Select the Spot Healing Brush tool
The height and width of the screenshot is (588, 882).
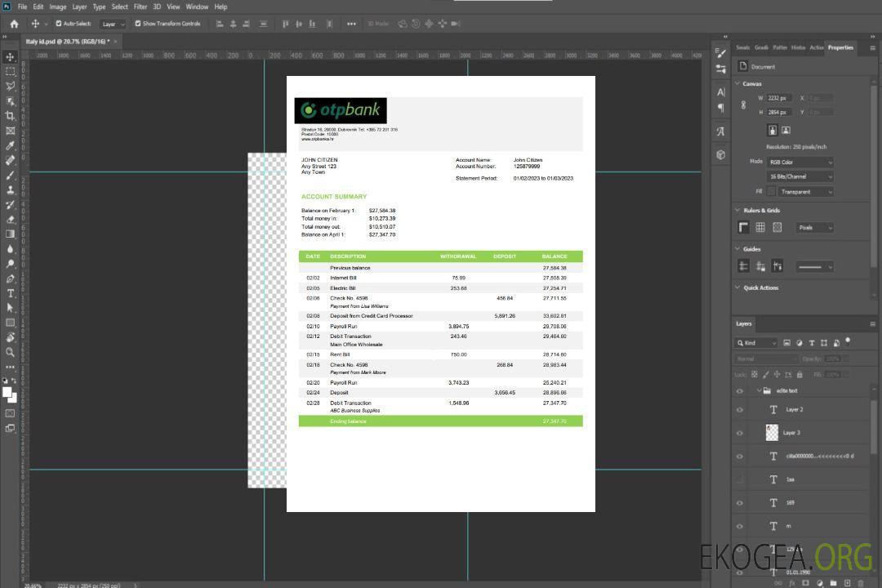pos(10,160)
